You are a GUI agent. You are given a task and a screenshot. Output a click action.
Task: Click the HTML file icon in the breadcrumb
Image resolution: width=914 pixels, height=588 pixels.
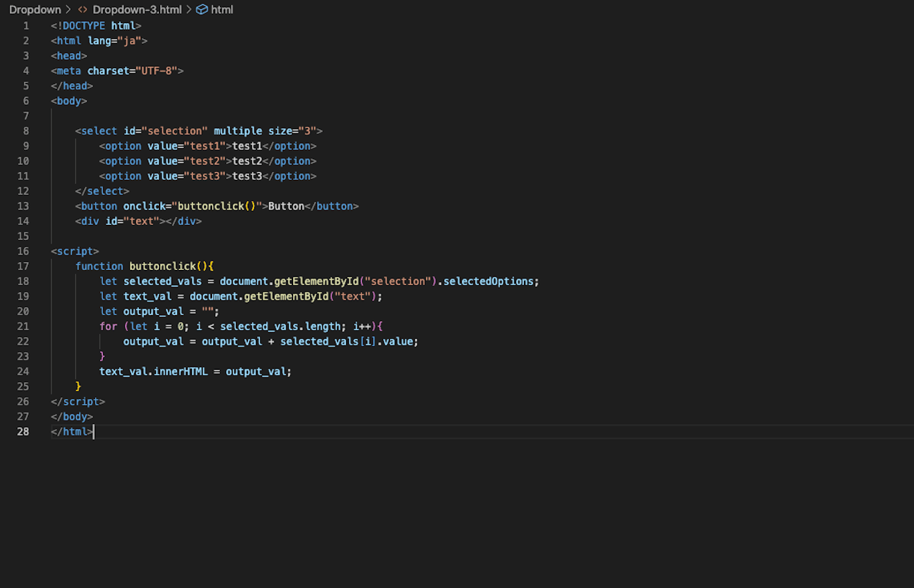(x=82, y=10)
